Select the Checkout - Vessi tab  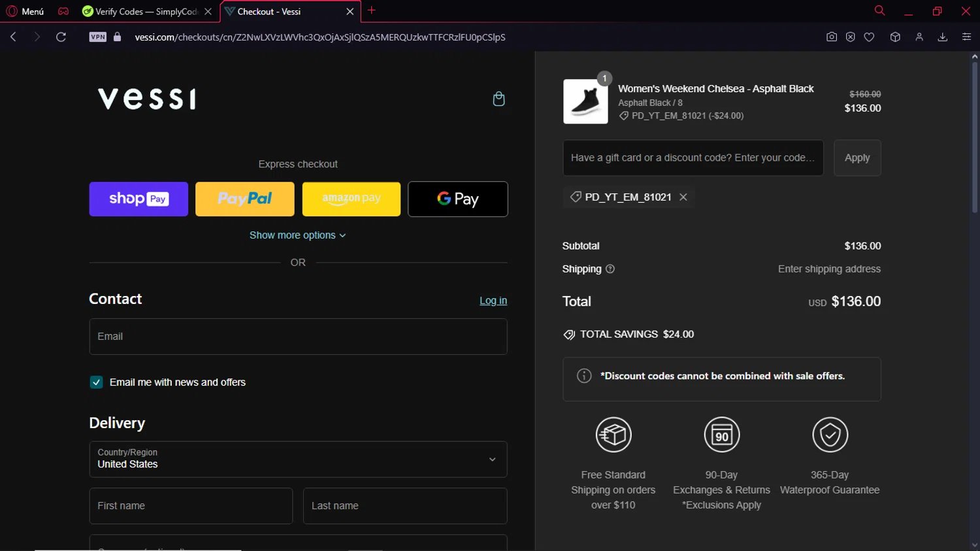click(x=284, y=11)
